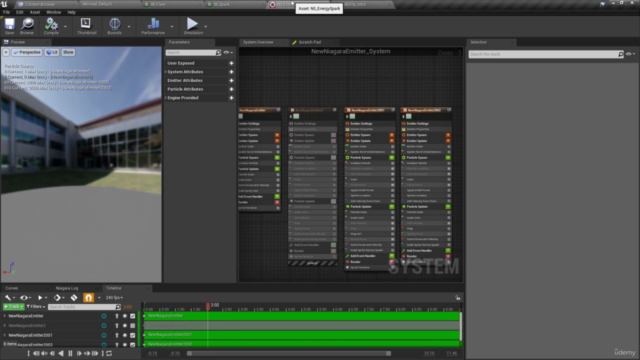Open the 240 fps frame rate dropdown
This screenshot has height=360, width=640.
[x=114, y=298]
